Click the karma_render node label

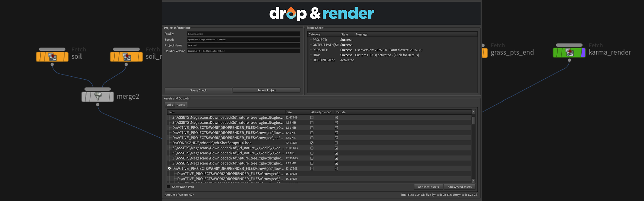pos(610,52)
